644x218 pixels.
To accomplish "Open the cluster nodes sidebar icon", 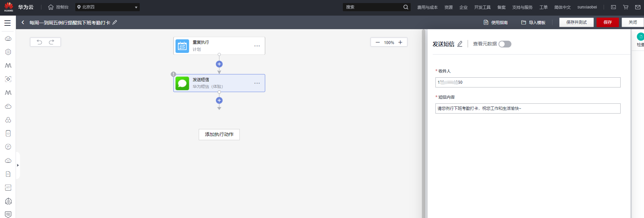I will [8, 120].
